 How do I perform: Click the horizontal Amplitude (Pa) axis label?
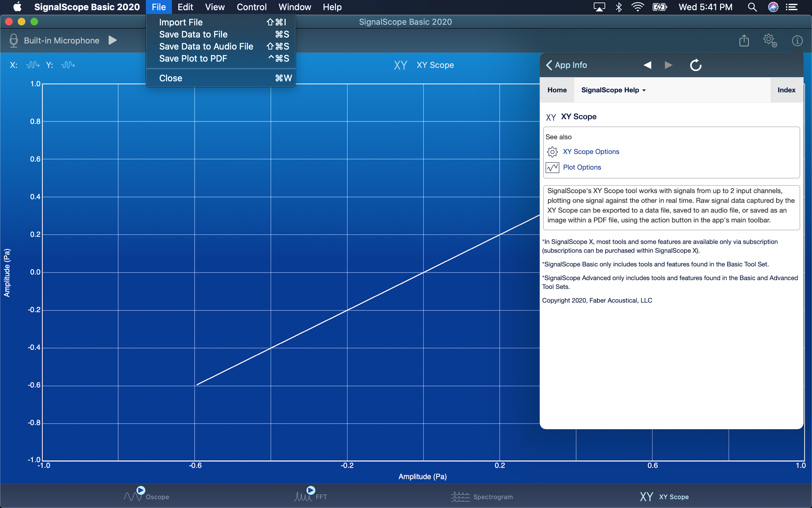click(x=422, y=477)
